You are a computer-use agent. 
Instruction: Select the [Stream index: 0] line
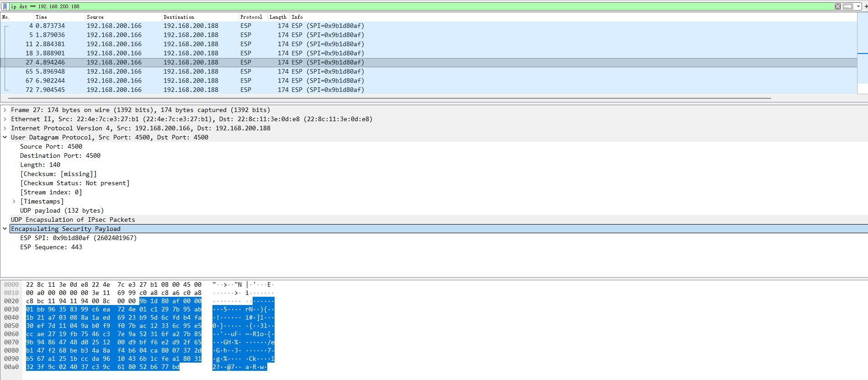[x=51, y=193]
